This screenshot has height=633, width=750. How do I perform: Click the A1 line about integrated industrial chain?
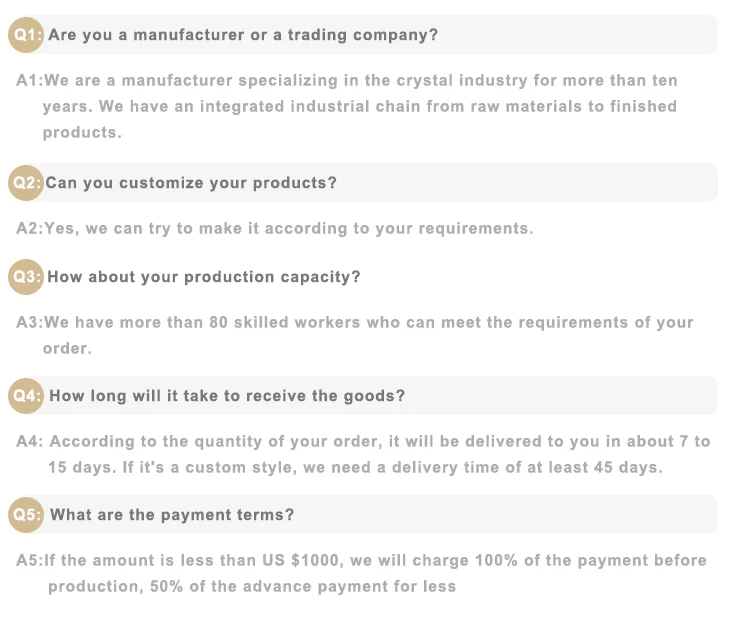(360, 107)
